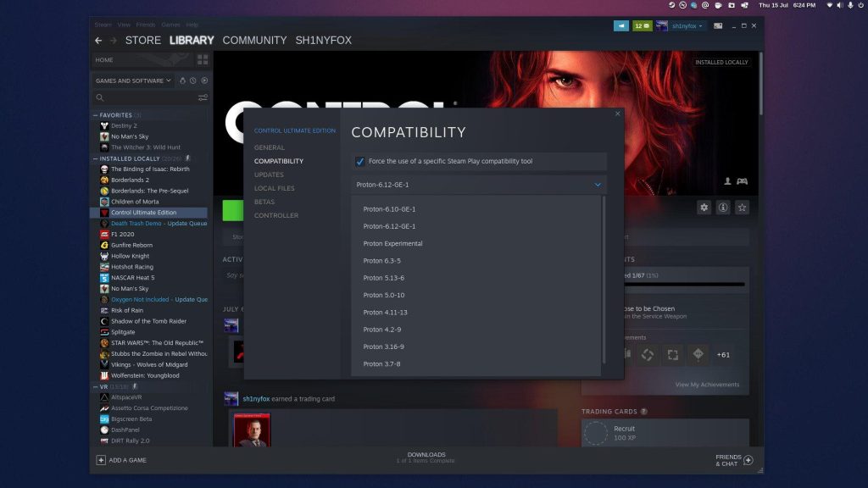Toggle the favorite star on the Control page
The width and height of the screenshot is (868, 488).
click(742, 207)
